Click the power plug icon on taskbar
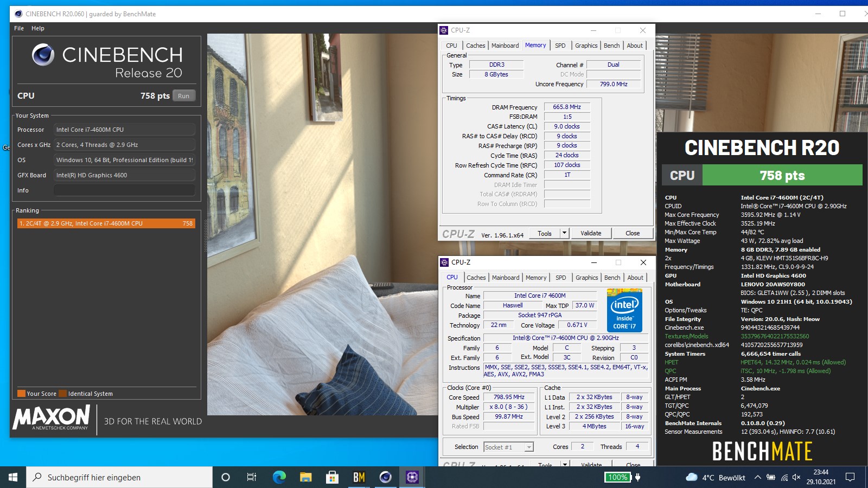The image size is (868, 488). (638, 477)
